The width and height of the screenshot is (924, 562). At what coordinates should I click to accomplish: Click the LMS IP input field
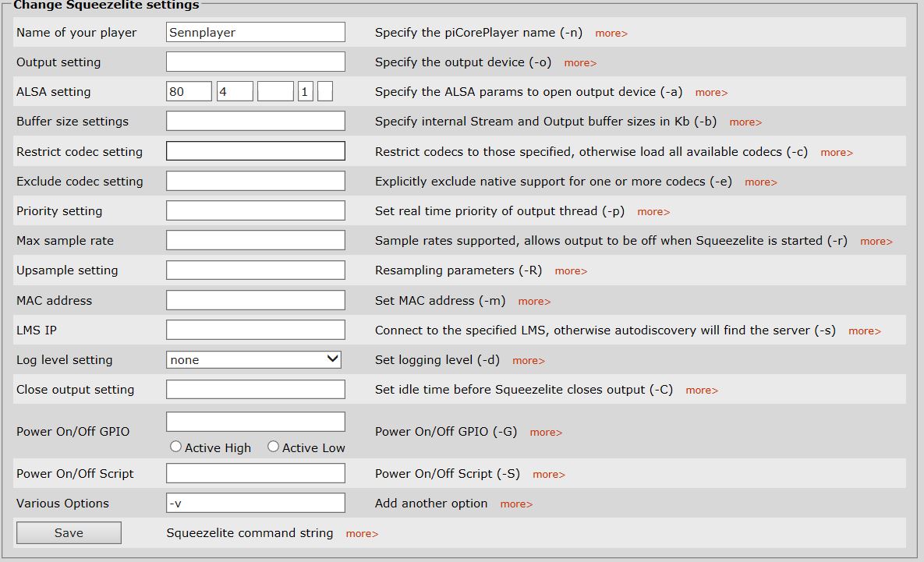[x=256, y=330]
